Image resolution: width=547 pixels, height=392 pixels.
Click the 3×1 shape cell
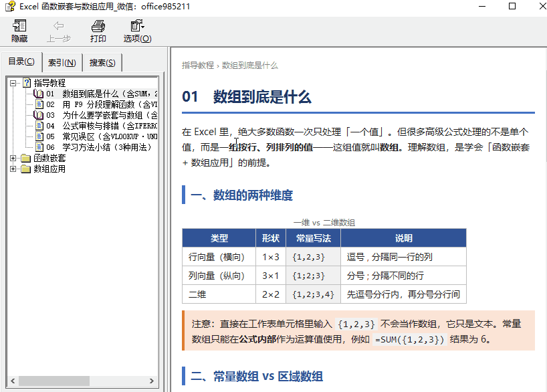pyautogui.click(x=271, y=276)
